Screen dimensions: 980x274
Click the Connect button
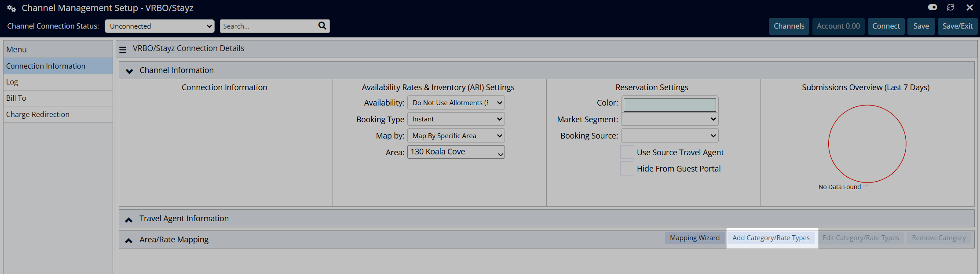click(x=886, y=26)
